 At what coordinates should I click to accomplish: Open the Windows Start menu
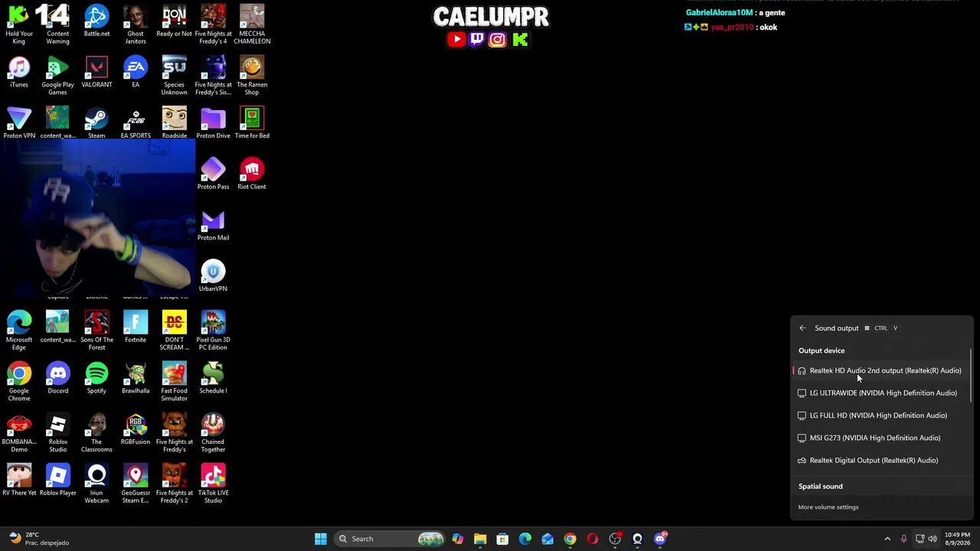pyautogui.click(x=321, y=539)
